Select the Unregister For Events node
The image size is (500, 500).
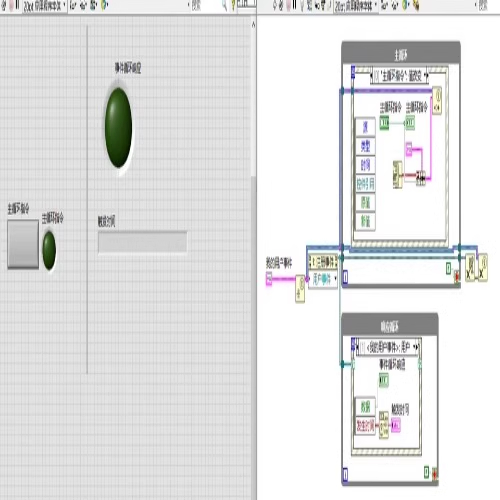(x=470, y=267)
